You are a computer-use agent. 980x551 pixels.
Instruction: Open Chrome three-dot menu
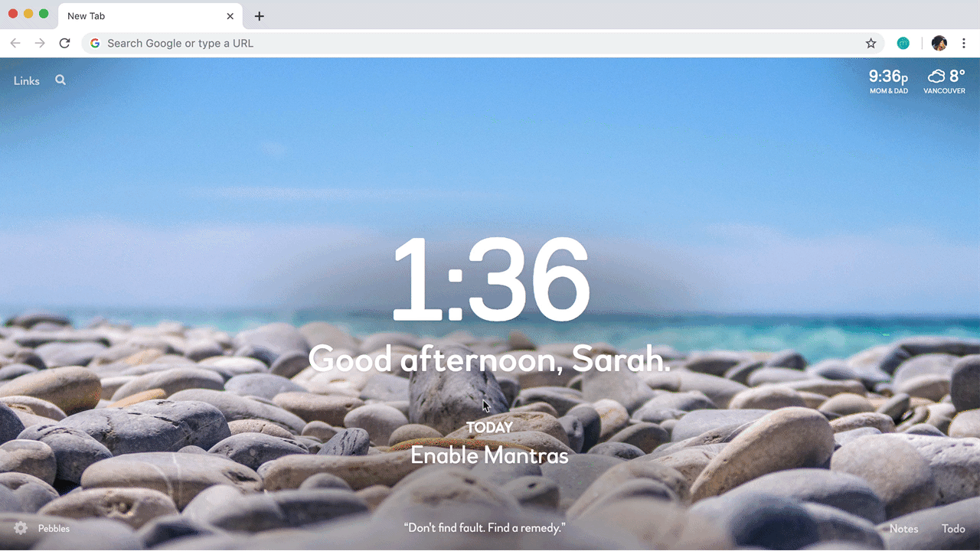(x=964, y=44)
